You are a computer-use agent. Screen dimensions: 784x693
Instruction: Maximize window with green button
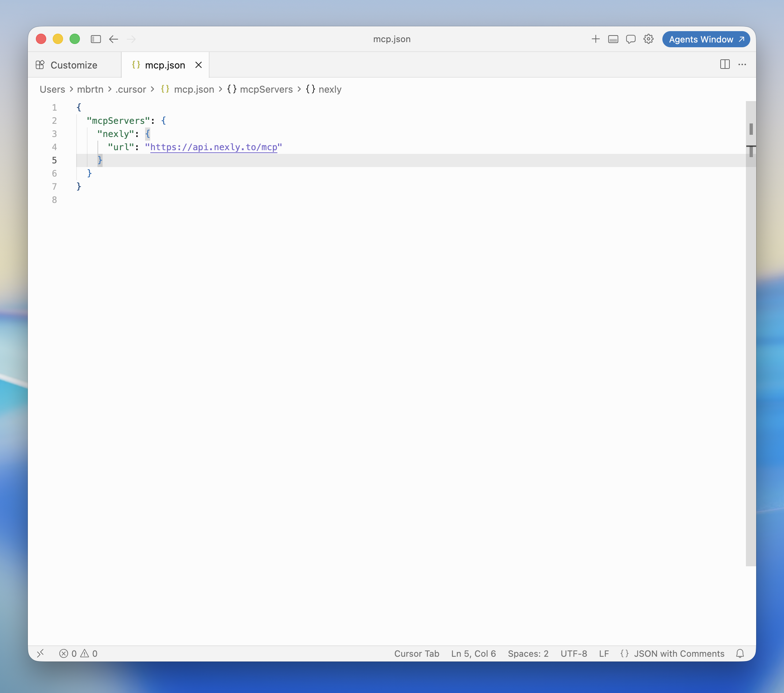click(x=75, y=39)
